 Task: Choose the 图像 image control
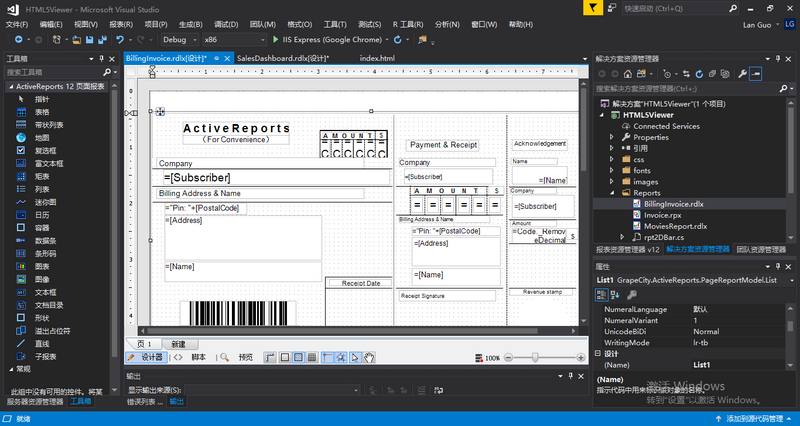42,280
